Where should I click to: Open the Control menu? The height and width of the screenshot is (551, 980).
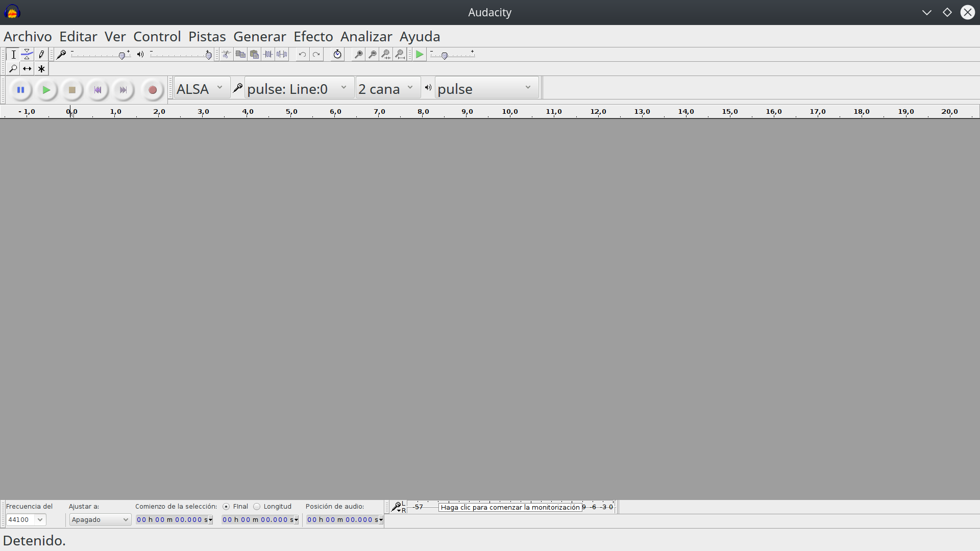[x=157, y=37]
